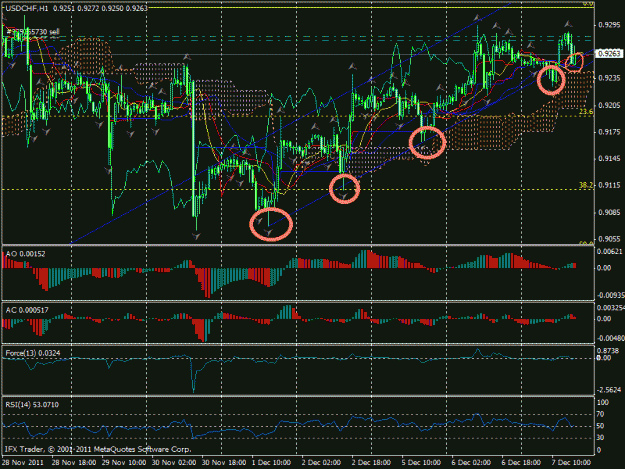Click price scale value 0.9235
Image resolution: width=625 pixels, height=469 pixels.
click(609, 78)
